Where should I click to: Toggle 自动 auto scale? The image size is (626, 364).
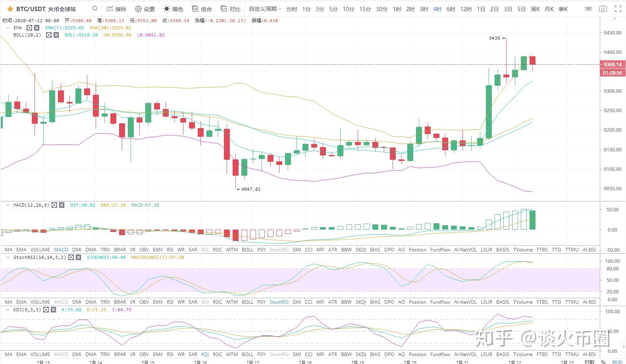click(x=617, y=362)
